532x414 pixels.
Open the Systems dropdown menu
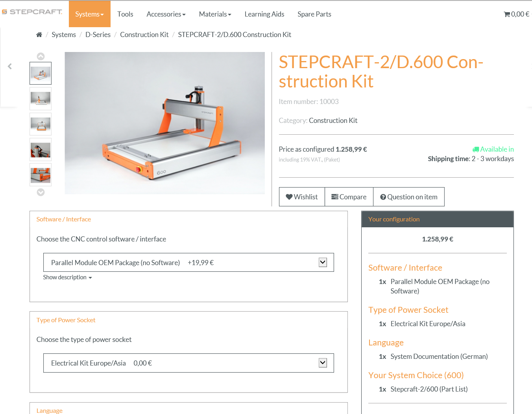(x=89, y=14)
